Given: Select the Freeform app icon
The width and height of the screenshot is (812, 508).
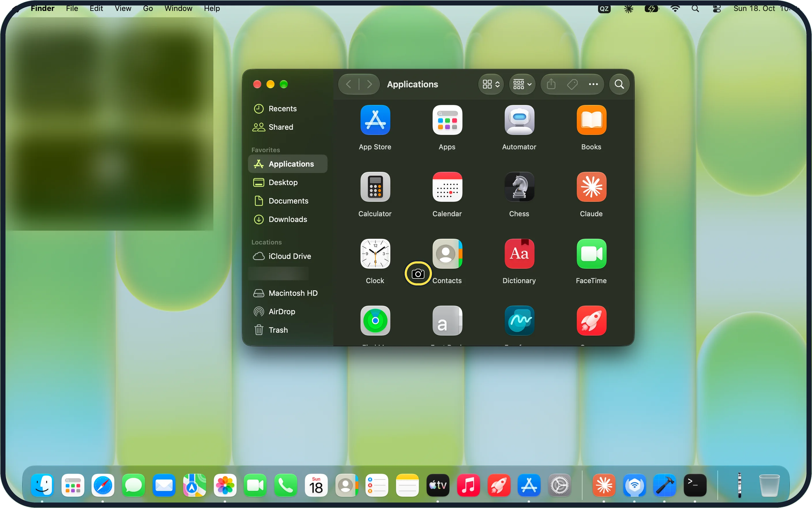Looking at the screenshot, I should [x=519, y=321].
